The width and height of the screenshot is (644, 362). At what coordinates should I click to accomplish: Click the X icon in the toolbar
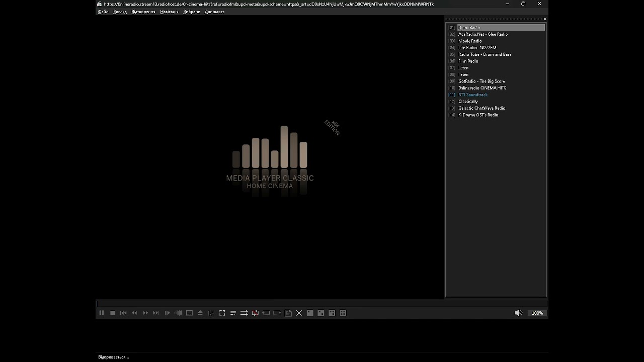click(299, 313)
